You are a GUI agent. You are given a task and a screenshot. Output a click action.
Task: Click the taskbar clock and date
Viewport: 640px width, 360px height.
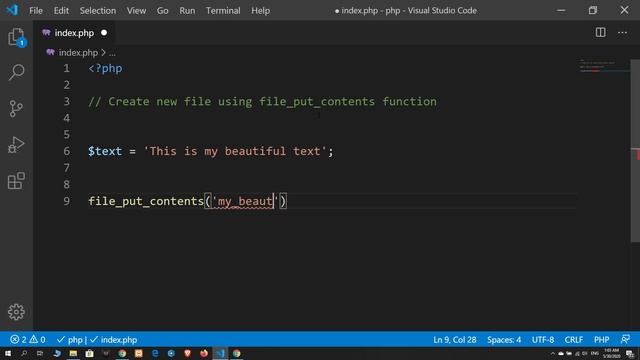[x=611, y=353]
